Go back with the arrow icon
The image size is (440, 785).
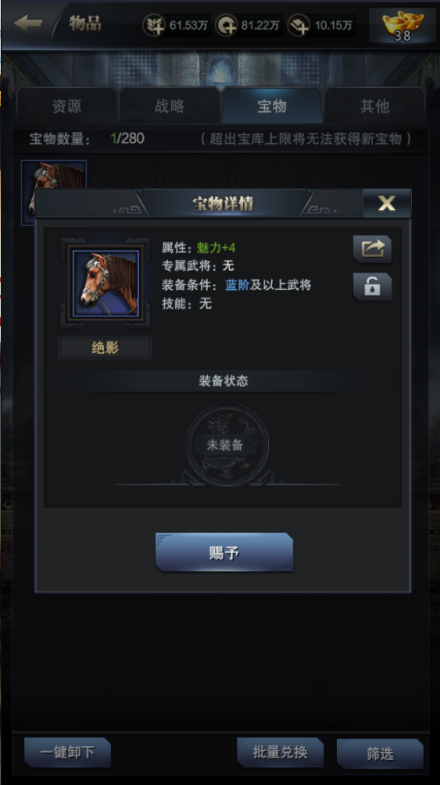click(28, 23)
